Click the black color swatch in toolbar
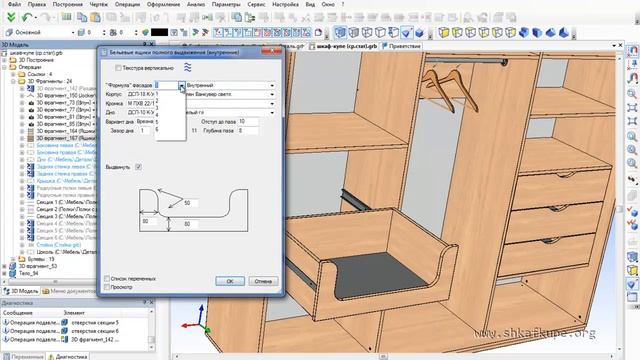The height and width of the screenshot is (360, 640). pos(159,32)
